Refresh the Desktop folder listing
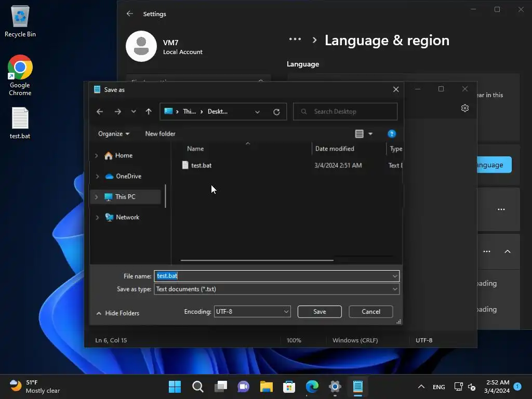 coord(276,112)
